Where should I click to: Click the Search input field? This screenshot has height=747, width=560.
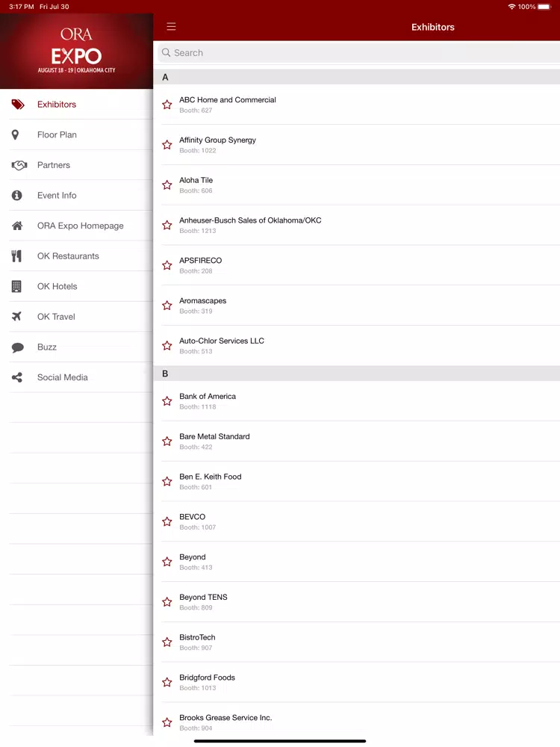tap(358, 52)
